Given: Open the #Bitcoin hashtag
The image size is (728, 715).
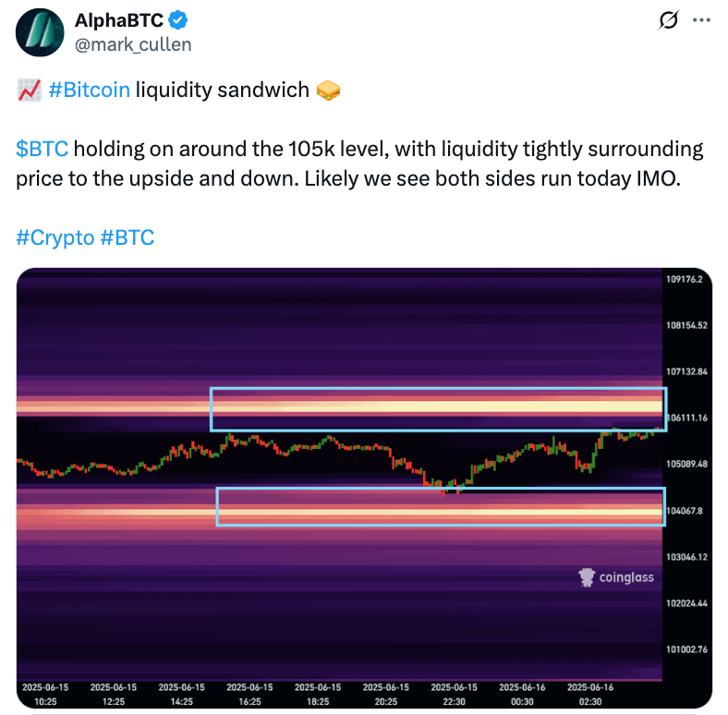Looking at the screenshot, I should [90, 90].
